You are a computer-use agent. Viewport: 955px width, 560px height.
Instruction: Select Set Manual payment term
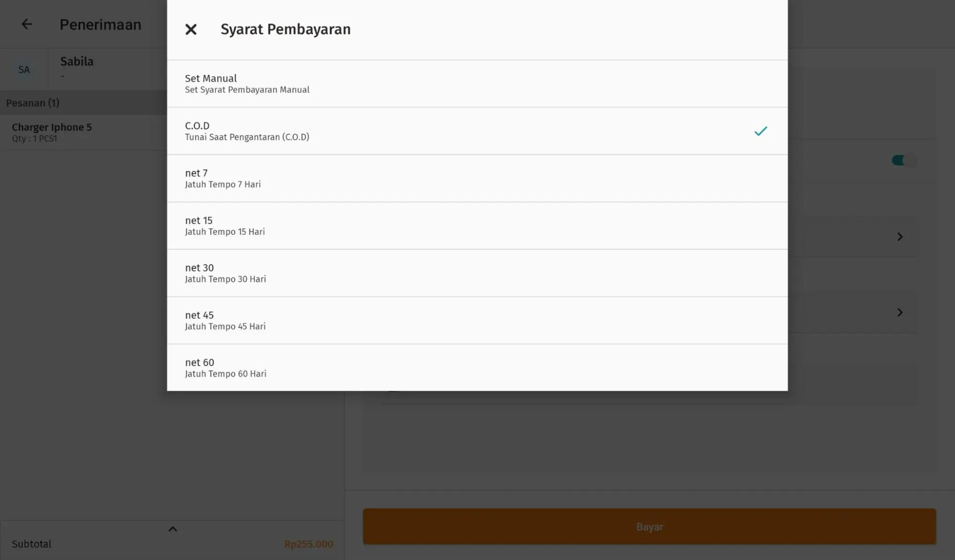477,84
